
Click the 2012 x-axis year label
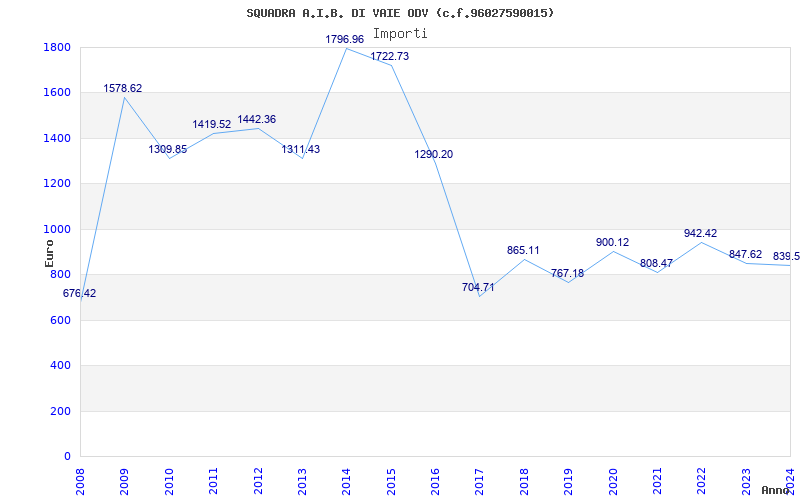click(x=258, y=481)
